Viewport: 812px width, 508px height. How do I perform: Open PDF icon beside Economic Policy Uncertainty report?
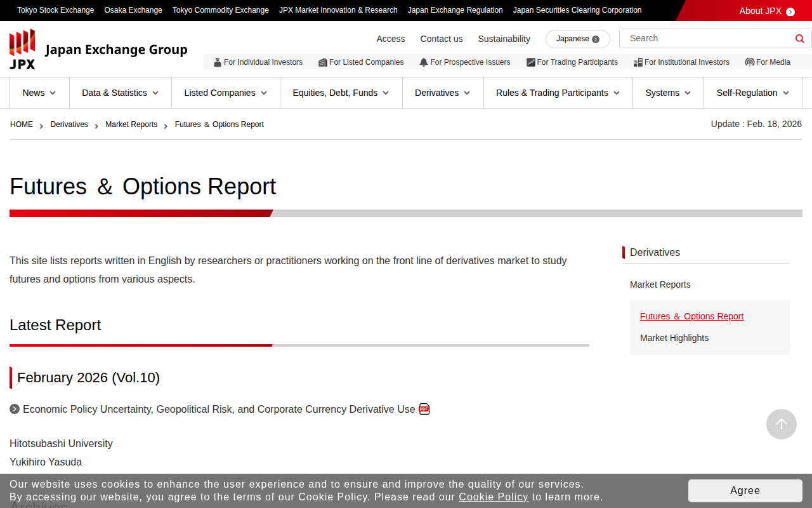pos(424,410)
